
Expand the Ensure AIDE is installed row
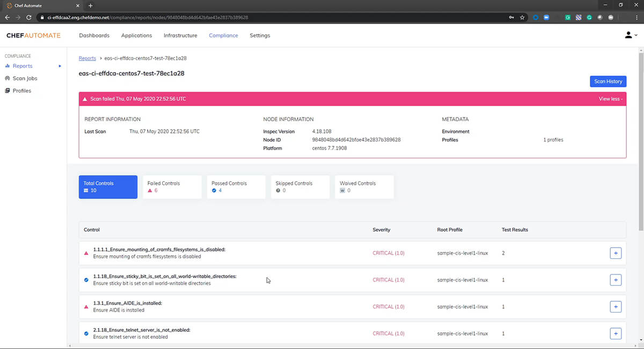pos(616,307)
